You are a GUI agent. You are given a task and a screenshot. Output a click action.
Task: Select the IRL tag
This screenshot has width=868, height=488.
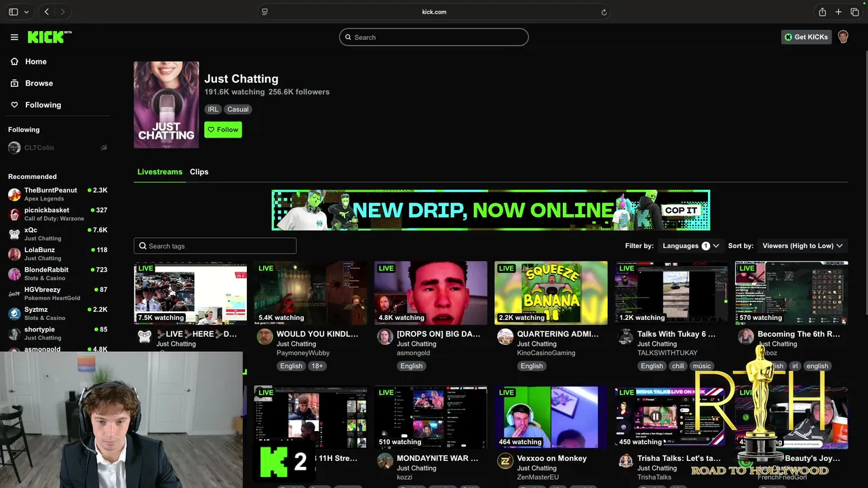tap(213, 109)
